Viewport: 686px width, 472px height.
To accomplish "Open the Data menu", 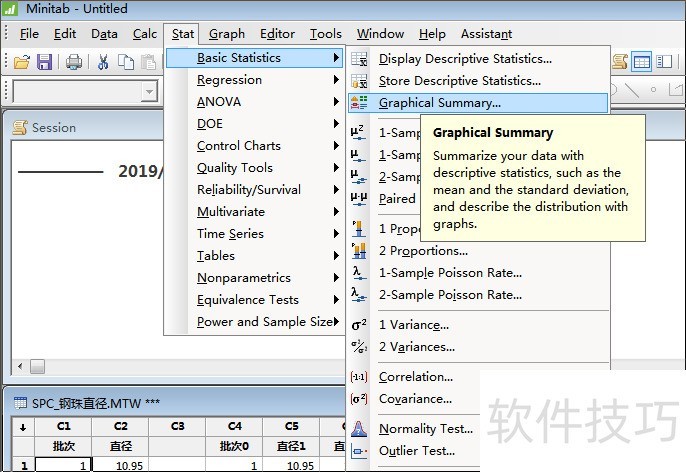I will (104, 34).
